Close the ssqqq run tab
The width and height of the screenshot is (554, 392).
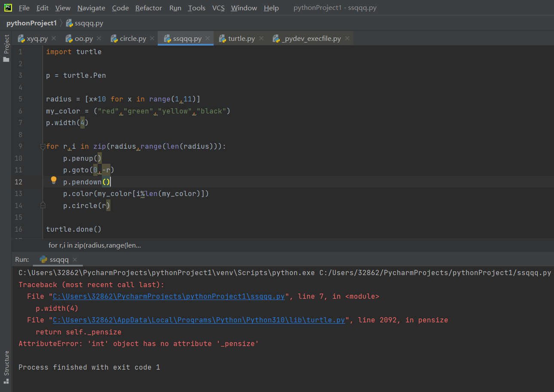coord(75,260)
